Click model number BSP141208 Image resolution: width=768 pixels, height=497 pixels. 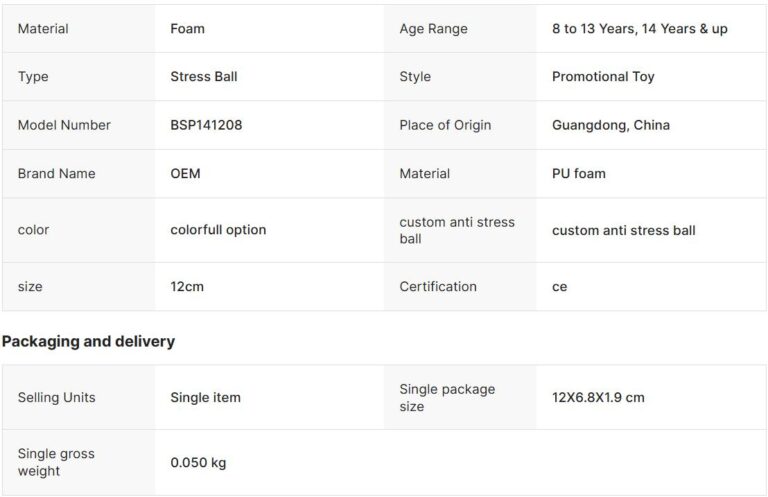pyautogui.click(x=206, y=125)
